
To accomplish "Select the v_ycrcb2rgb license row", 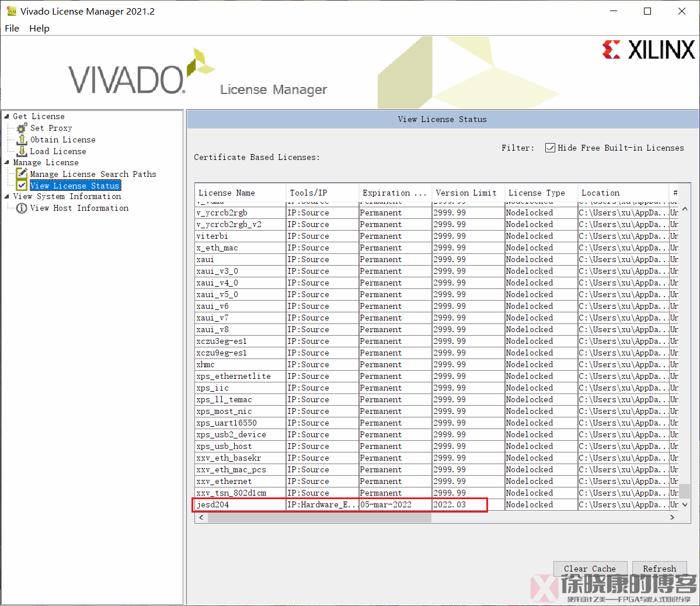I will click(x=437, y=213).
